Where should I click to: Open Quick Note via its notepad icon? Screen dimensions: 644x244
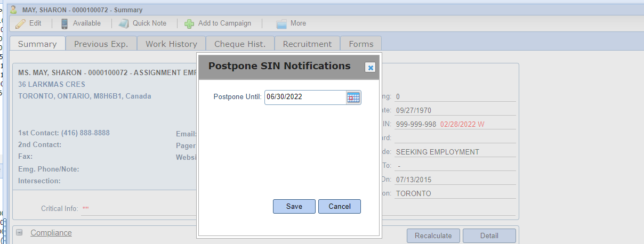coord(124,23)
